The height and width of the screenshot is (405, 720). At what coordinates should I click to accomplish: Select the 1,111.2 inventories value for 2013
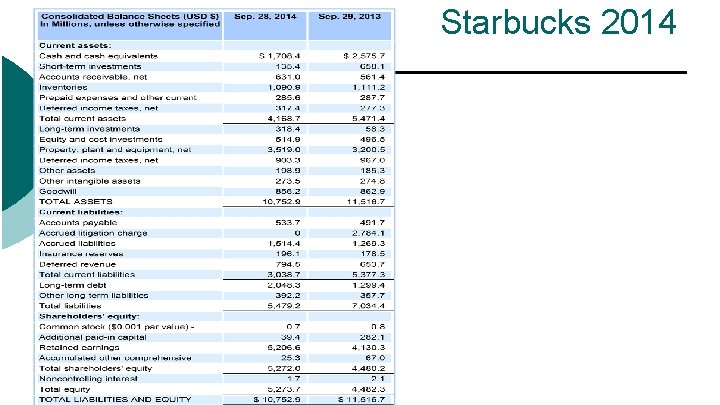(369, 87)
